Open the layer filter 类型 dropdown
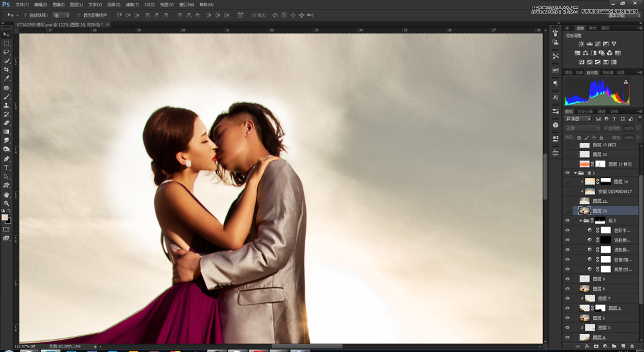This screenshot has height=352, width=644. coord(578,119)
